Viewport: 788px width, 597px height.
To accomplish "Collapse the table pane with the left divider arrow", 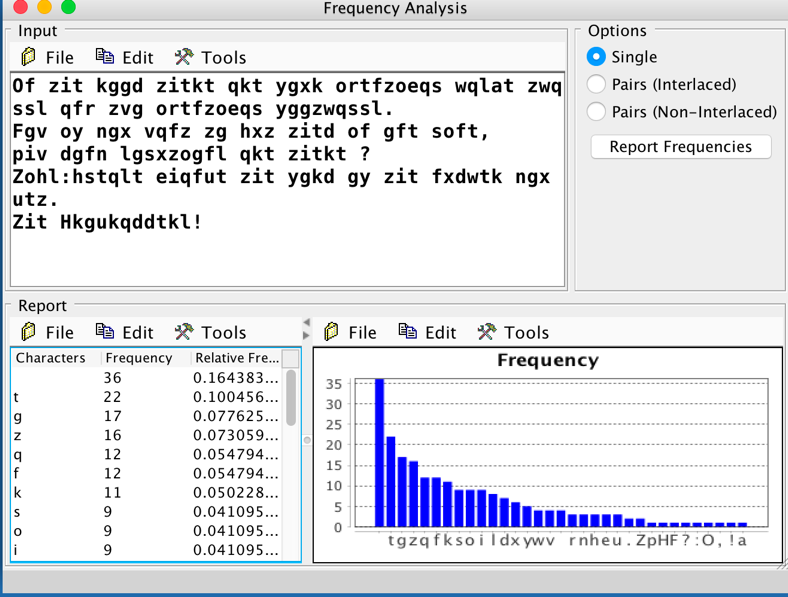I will click(307, 323).
